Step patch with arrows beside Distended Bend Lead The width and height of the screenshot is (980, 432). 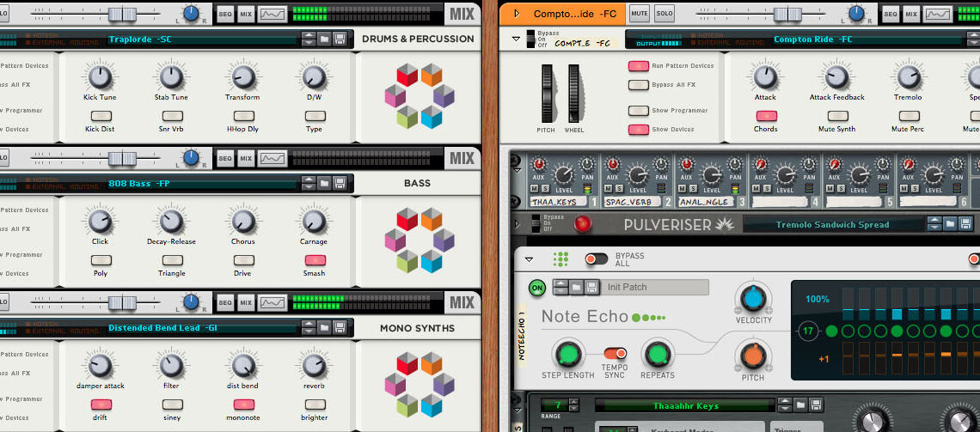(x=309, y=328)
